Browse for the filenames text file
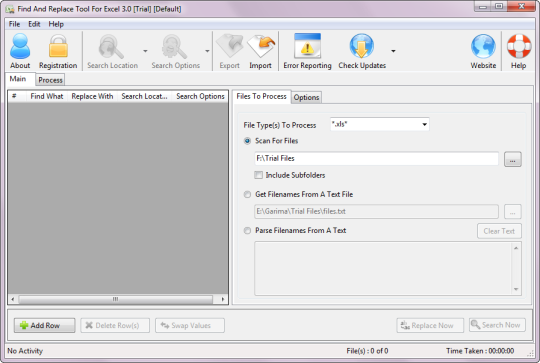Screen dimensions: 540x363 coord(513,212)
